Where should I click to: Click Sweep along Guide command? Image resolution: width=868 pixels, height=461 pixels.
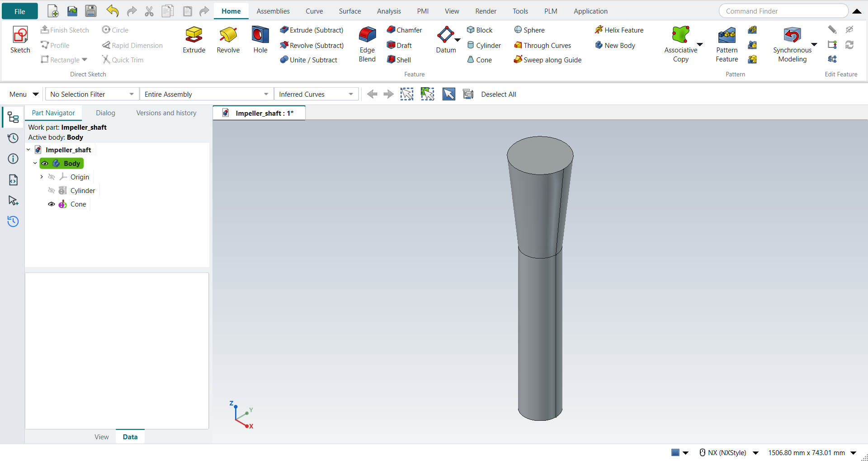547,60
